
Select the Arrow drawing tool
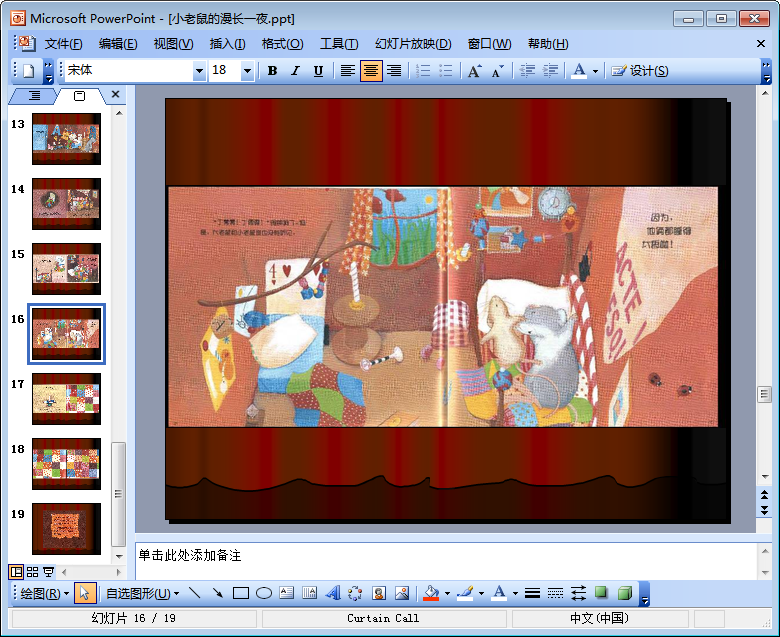pyautogui.click(x=217, y=593)
